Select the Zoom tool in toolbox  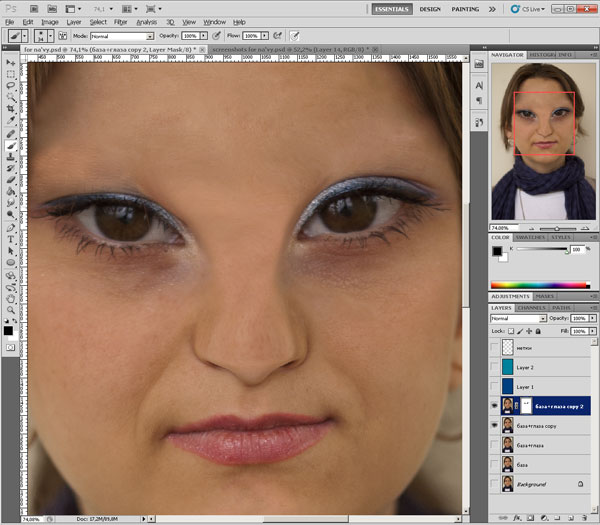tap(10, 309)
